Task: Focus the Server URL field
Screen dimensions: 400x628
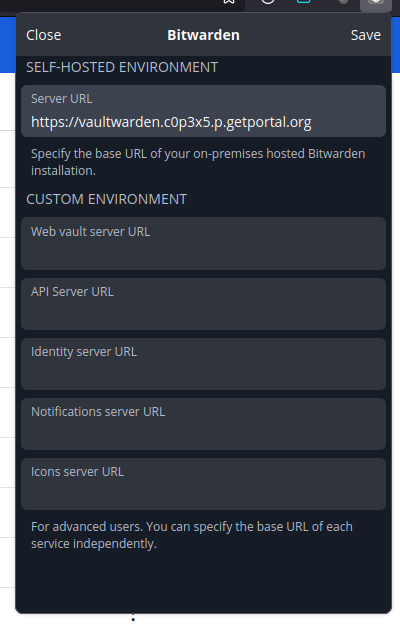Action: (203, 111)
